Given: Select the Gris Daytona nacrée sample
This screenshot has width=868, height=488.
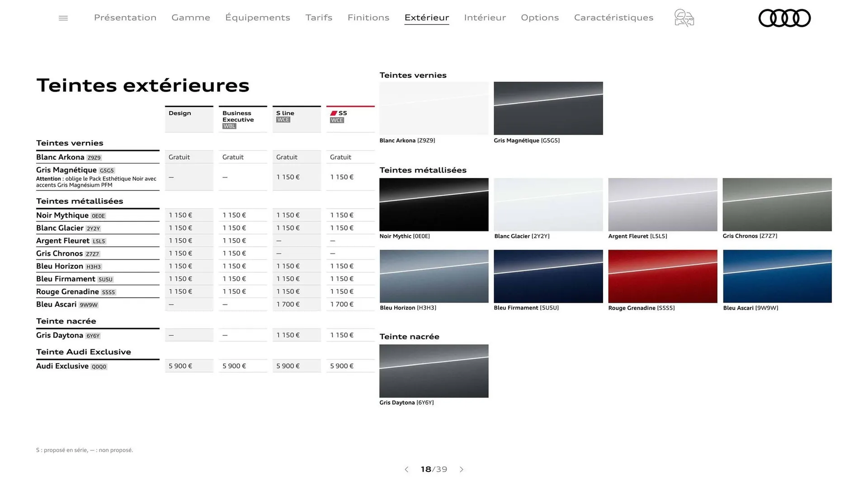Looking at the screenshot, I should point(434,371).
